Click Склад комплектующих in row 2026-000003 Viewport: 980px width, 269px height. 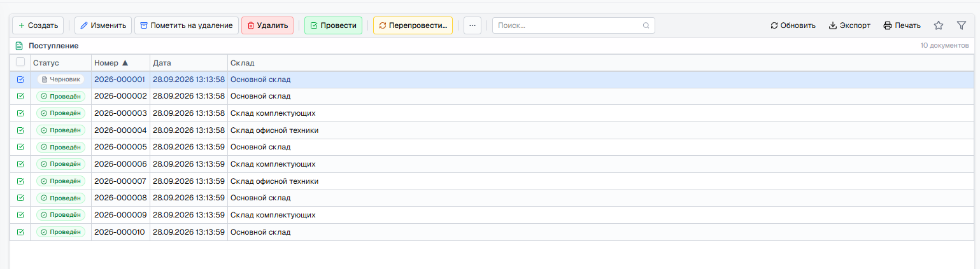tap(273, 113)
